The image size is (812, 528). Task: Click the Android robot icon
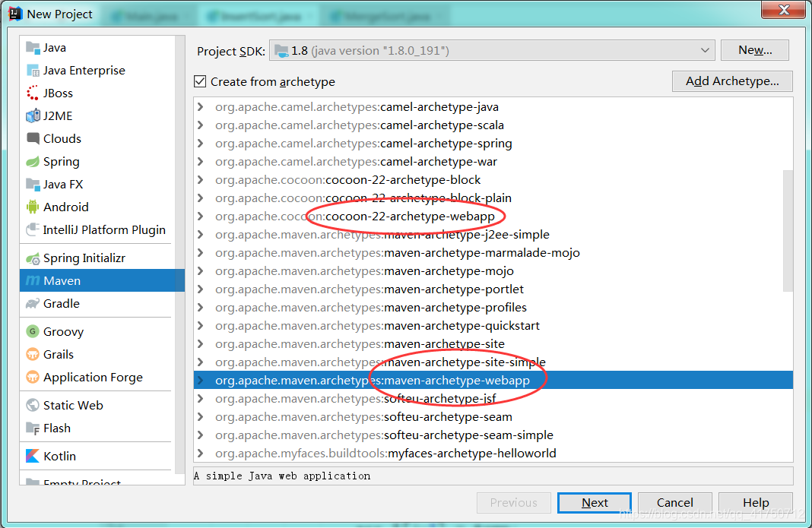pos(33,207)
